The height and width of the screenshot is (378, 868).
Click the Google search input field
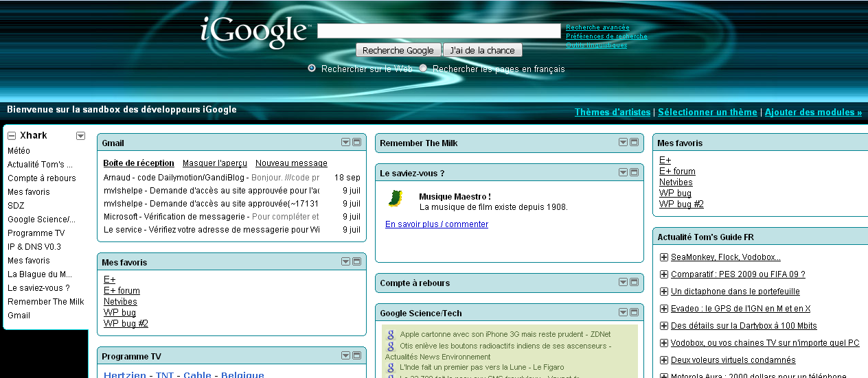[439, 31]
